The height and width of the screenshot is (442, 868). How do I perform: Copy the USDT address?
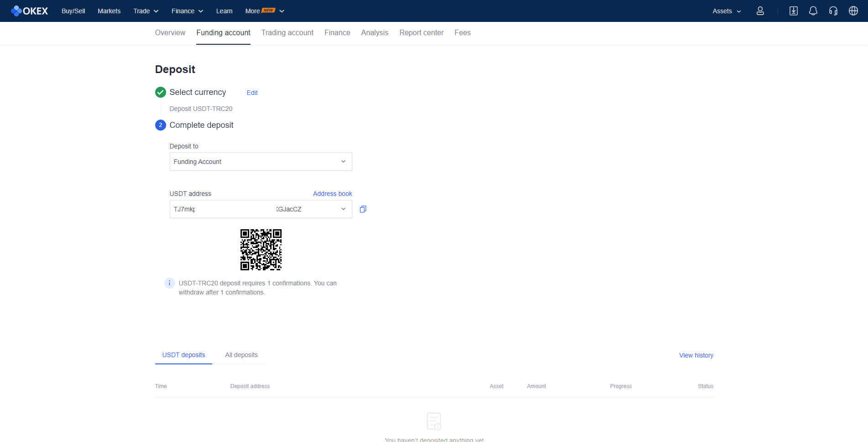click(x=363, y=209)
